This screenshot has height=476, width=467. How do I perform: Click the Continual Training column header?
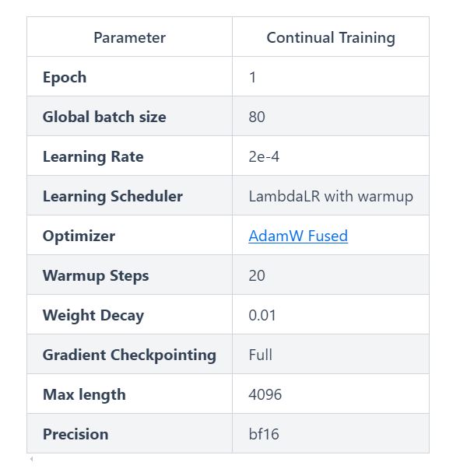tap(330, 37)
